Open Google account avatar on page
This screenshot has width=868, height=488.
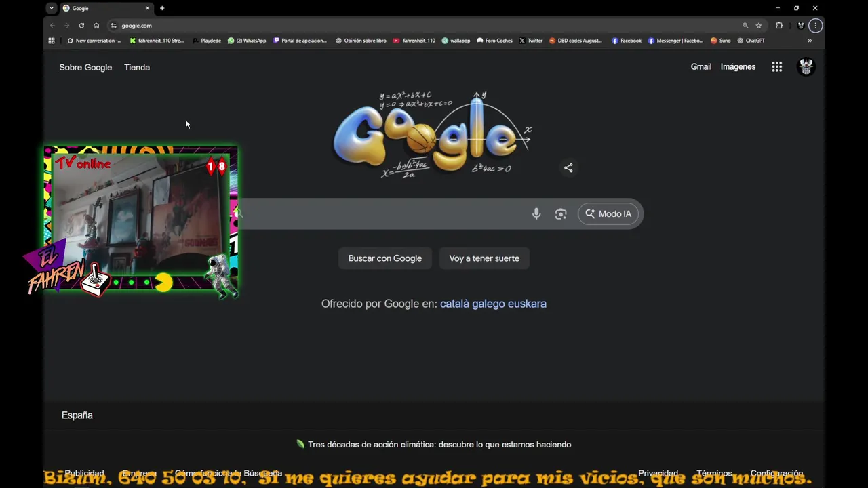[x=806, y=66]
